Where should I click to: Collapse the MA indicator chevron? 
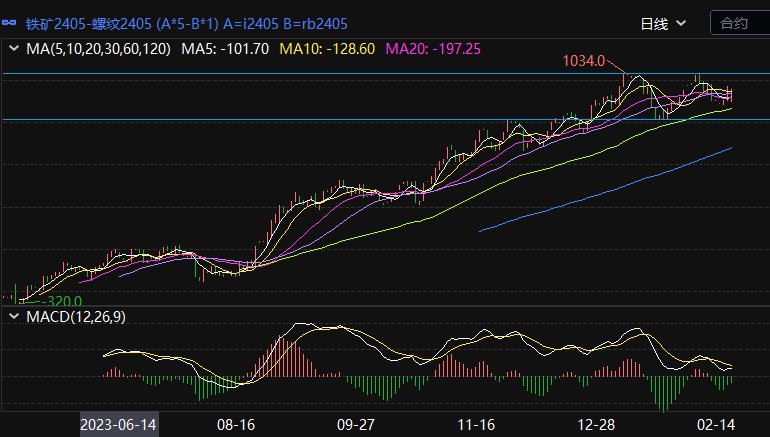point(14,48)
